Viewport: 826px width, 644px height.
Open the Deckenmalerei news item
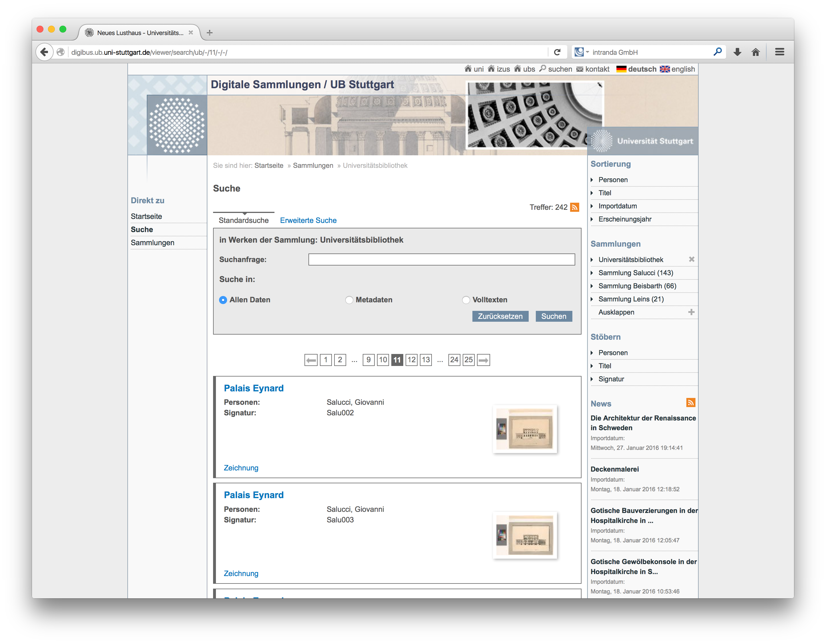615,469
